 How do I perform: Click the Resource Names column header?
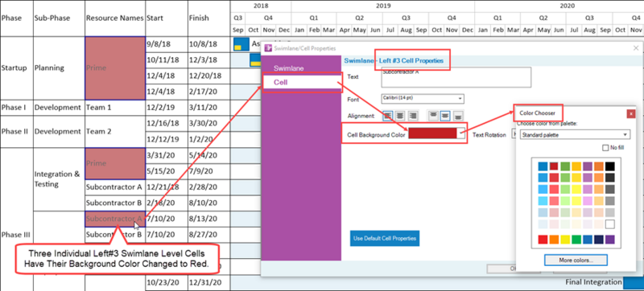click(115, 18)
